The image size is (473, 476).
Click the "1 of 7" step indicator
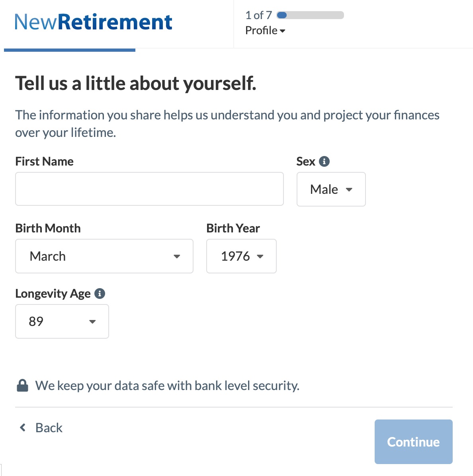coord(258,16)
